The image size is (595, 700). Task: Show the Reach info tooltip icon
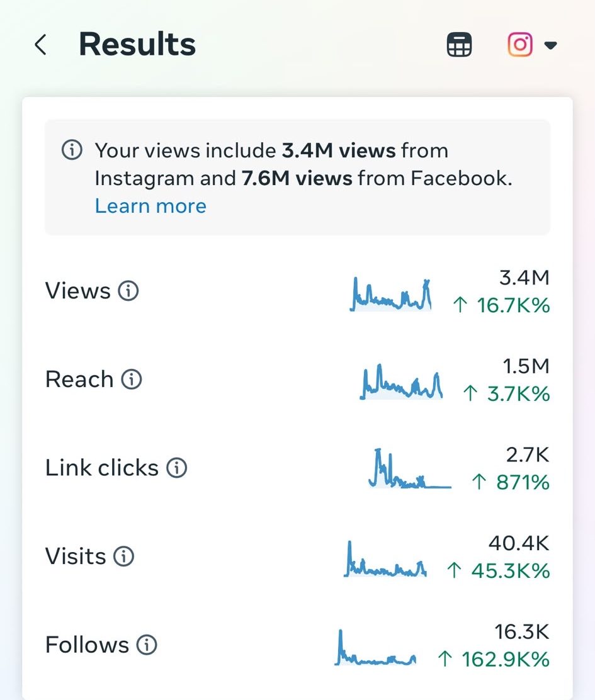132,380
